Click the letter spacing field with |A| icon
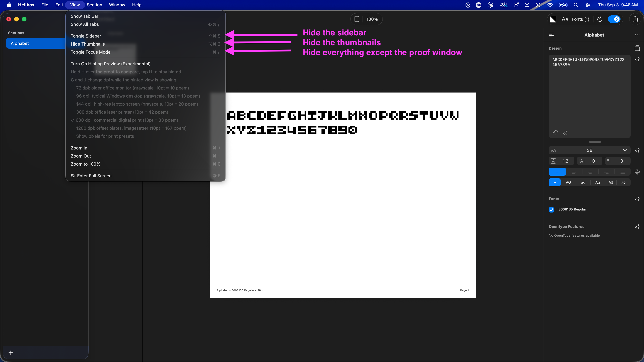Viewport: 644px width, 362px height. (589, 161)
